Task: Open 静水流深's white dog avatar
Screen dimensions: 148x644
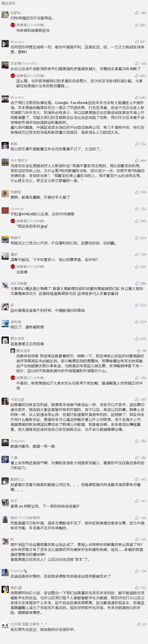Action: 5,340
